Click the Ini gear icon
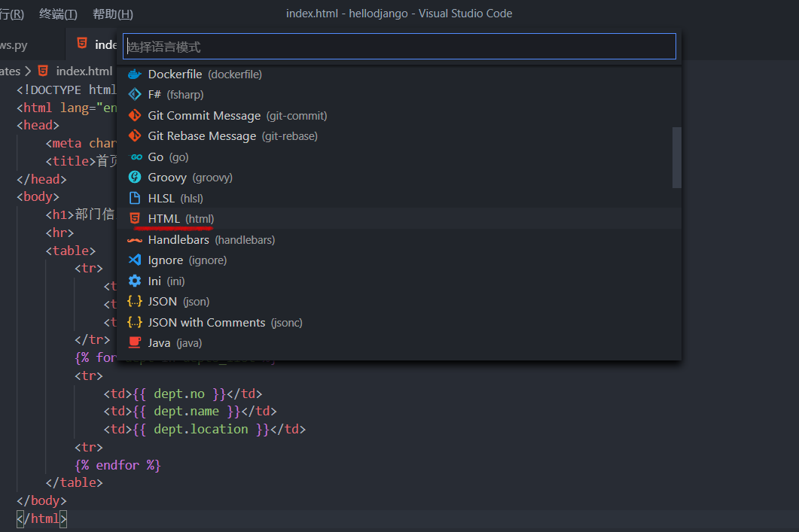This screenshot has height=532, width=799. 135,281
